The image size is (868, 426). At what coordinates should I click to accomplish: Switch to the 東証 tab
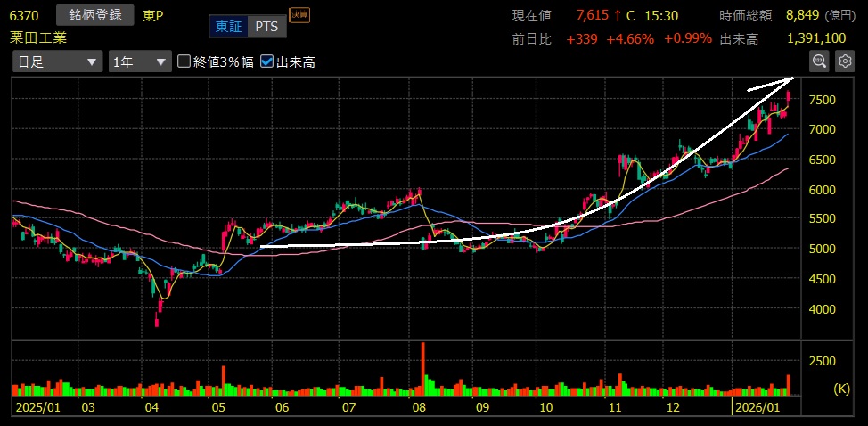228,27
